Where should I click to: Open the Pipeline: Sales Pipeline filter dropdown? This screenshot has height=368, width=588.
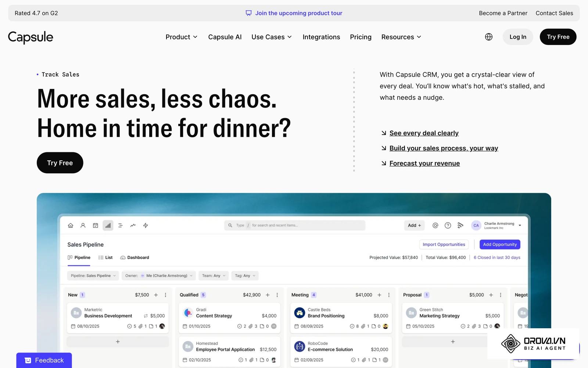[x=93, y=276]
